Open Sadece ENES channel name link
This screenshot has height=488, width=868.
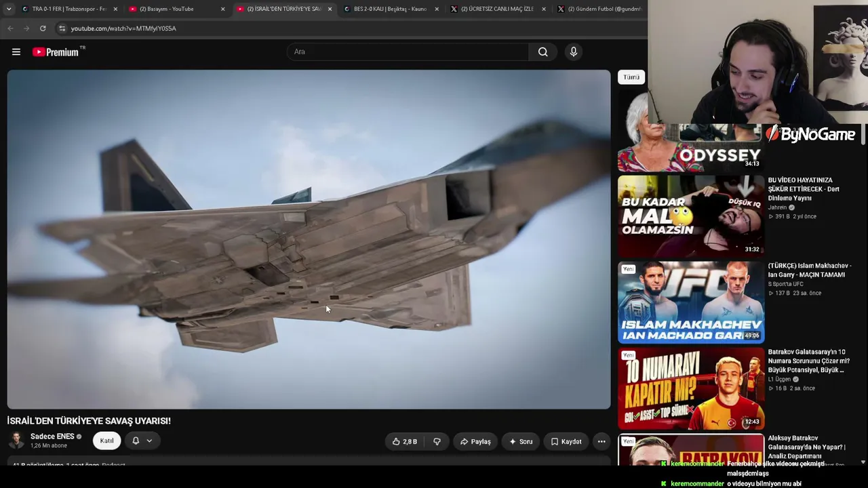point(52,436)
